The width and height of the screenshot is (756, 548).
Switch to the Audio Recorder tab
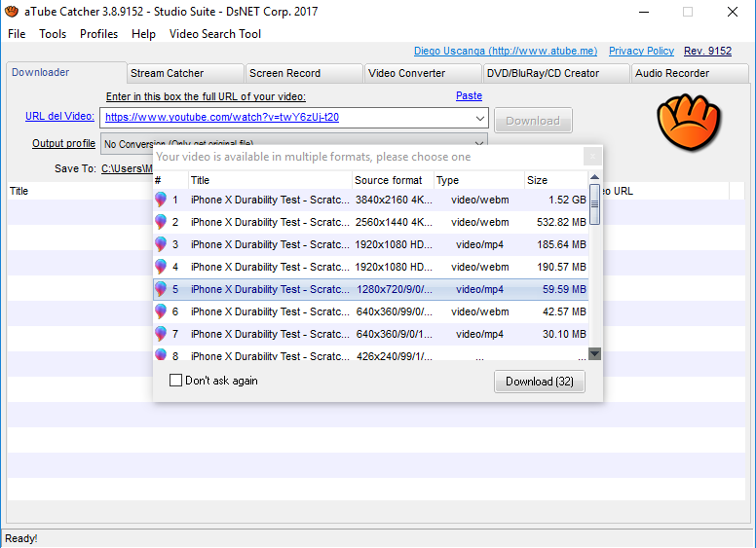pos(690,73)
